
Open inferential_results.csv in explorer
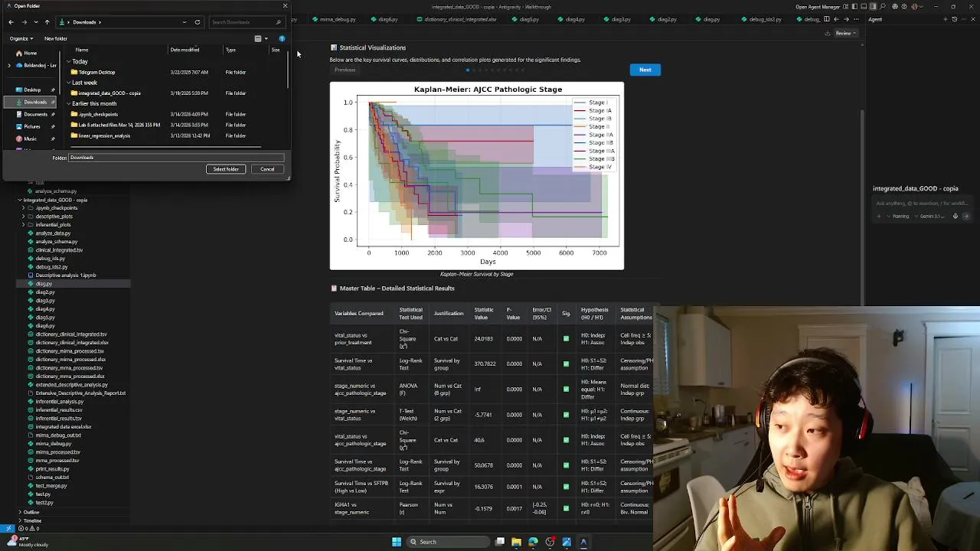tap(59, 410)
